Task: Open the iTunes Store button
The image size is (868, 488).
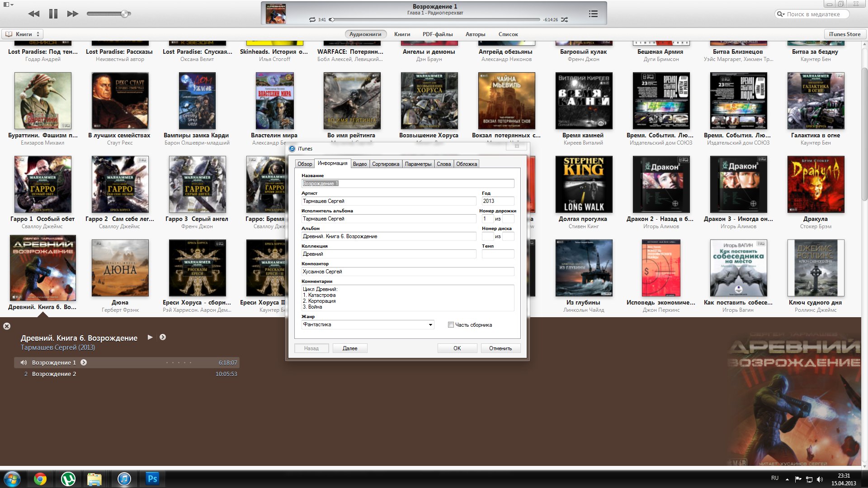Action: 844,34
